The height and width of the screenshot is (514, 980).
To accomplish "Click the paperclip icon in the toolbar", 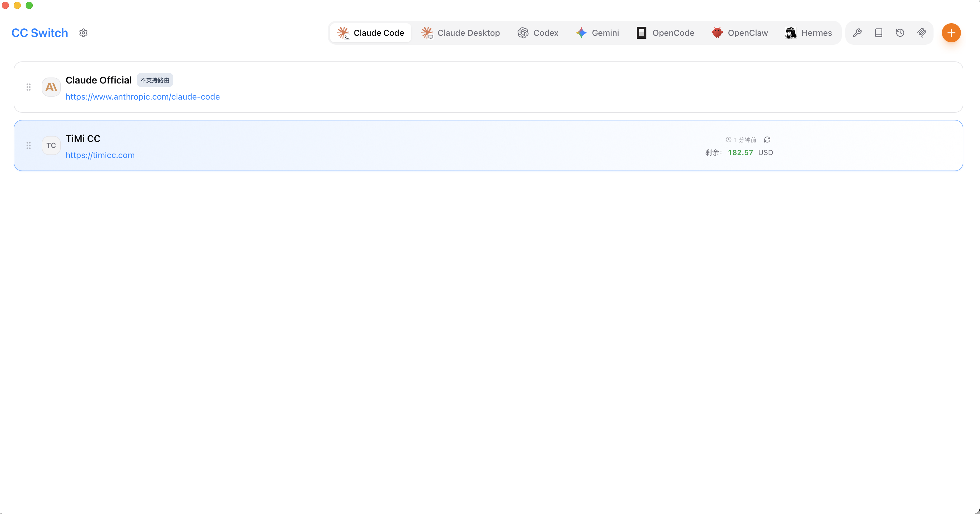I will tap(922, 33).
